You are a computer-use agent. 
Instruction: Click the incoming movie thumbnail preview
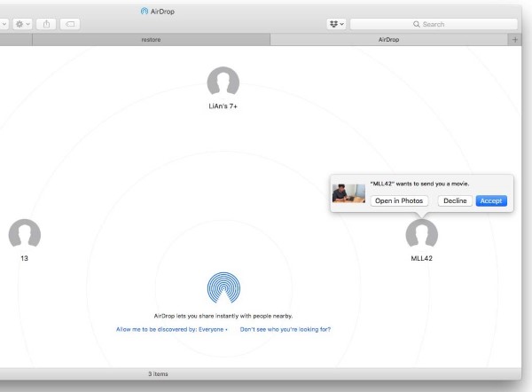click(x=348, y=192)
